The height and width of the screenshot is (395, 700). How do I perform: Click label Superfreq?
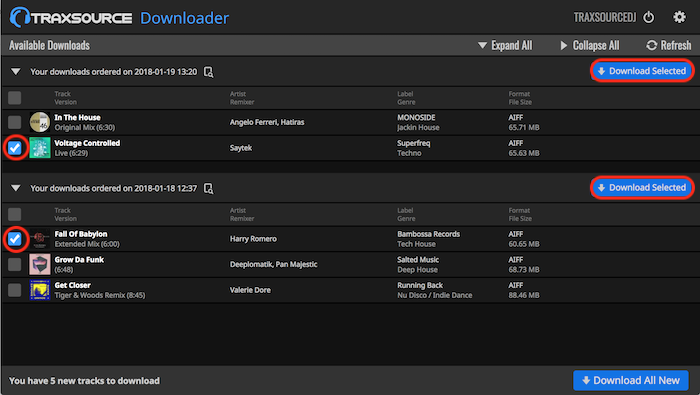coord(414,143)
